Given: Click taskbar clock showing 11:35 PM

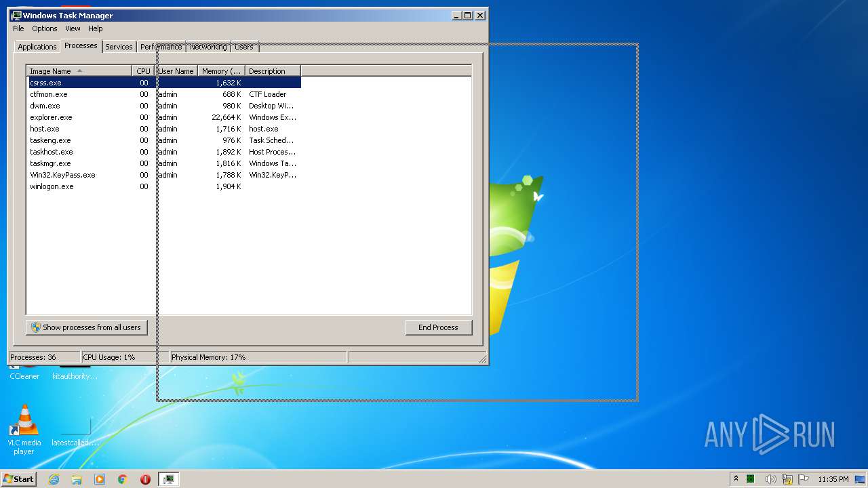Looking at the screenshot, I should tap(833, 479).
